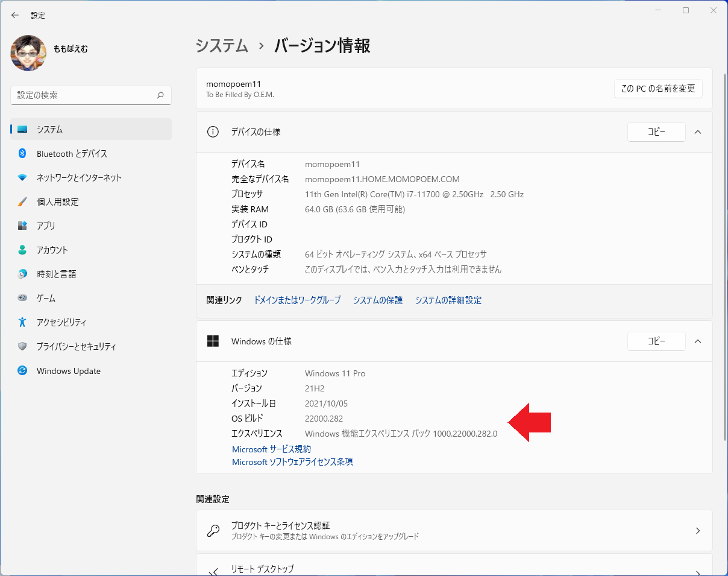Click the edition value Windows 11 Pro
Image resolution: width=728 pixels, height=576 pixels.
tap(335, 373)
